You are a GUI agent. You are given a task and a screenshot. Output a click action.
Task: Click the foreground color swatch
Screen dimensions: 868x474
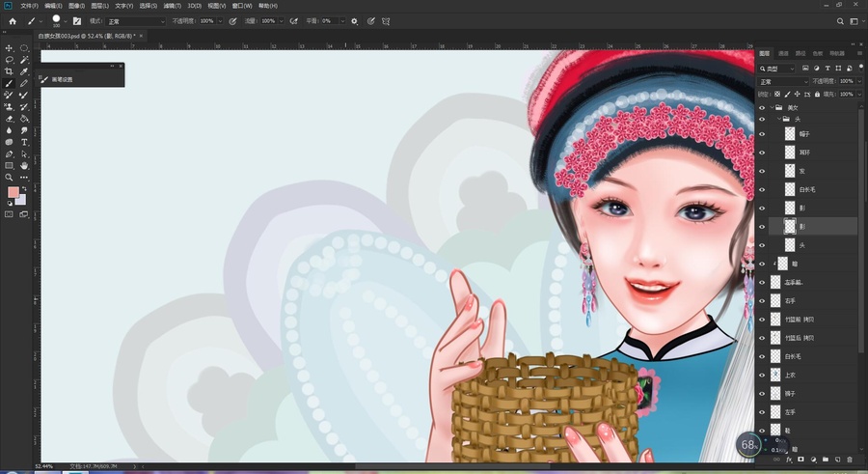(13, 192)
